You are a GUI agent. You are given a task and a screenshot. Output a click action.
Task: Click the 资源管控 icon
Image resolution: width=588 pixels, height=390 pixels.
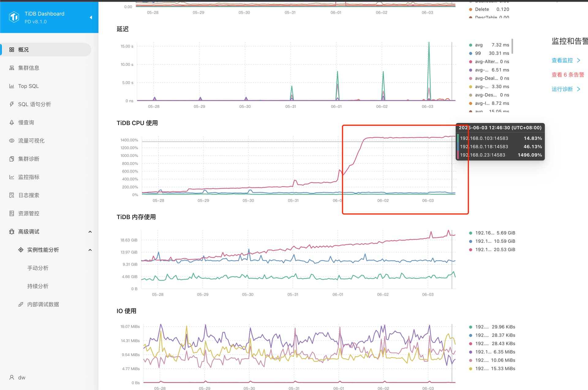point(12,213)
